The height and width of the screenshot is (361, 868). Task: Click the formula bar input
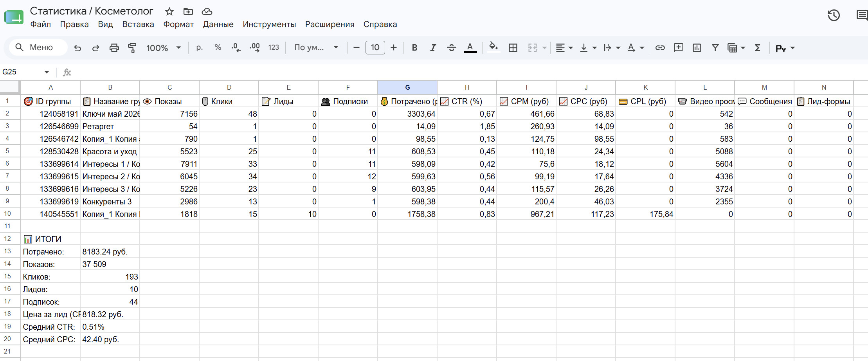[x=470, y=72]
